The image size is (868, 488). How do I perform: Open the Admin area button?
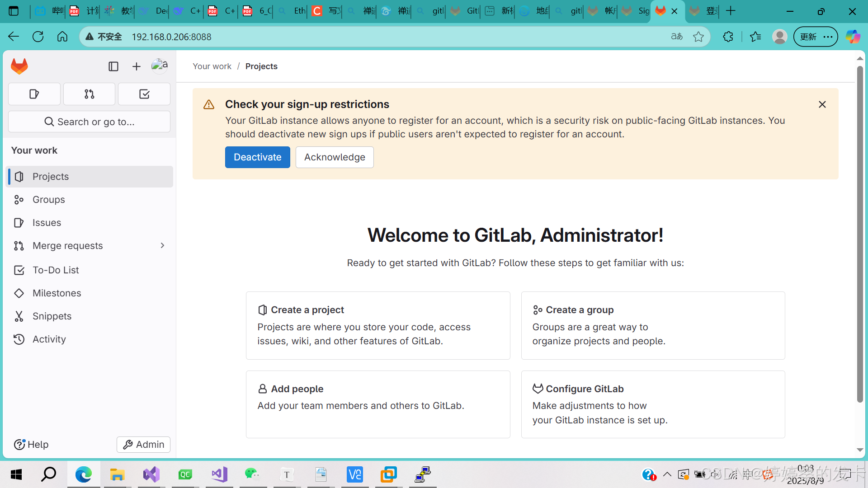[144, 444]
